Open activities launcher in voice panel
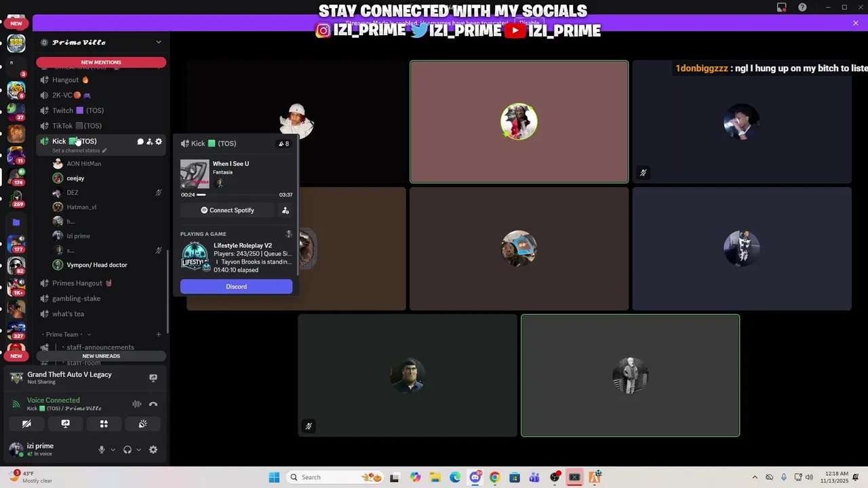The height and width of the screenshot is (488, 868). coord(104,424)
